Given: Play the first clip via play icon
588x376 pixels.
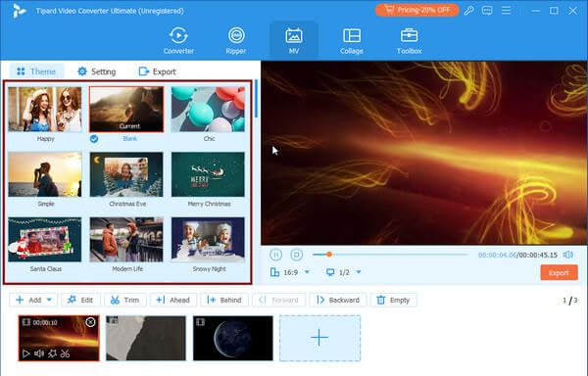Looking at the screenshot, I should click(x=25, y=353).
